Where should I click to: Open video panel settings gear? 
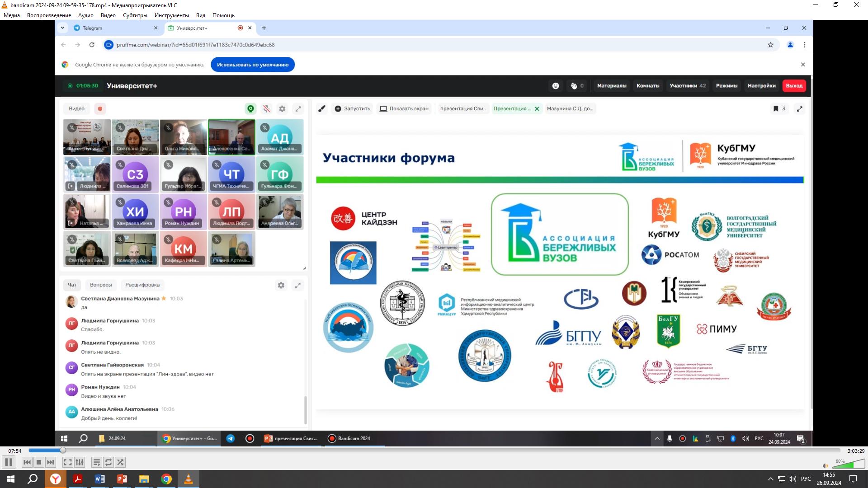click(x=282, y=108)
